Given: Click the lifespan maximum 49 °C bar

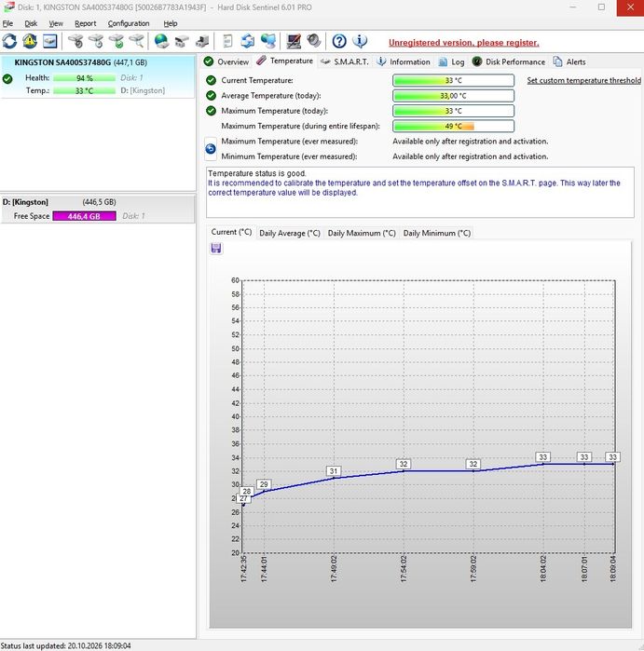Looking at the screenshot, I should 453,126.
